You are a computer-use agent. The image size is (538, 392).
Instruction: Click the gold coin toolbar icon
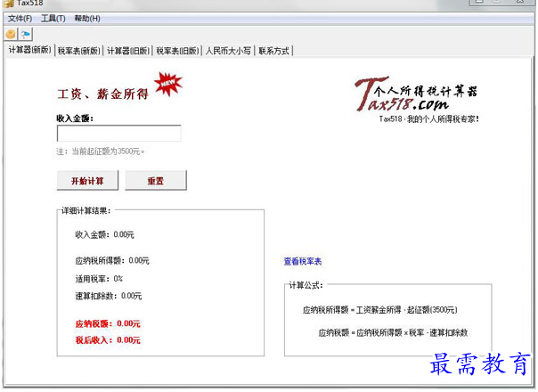coord(11,34)
